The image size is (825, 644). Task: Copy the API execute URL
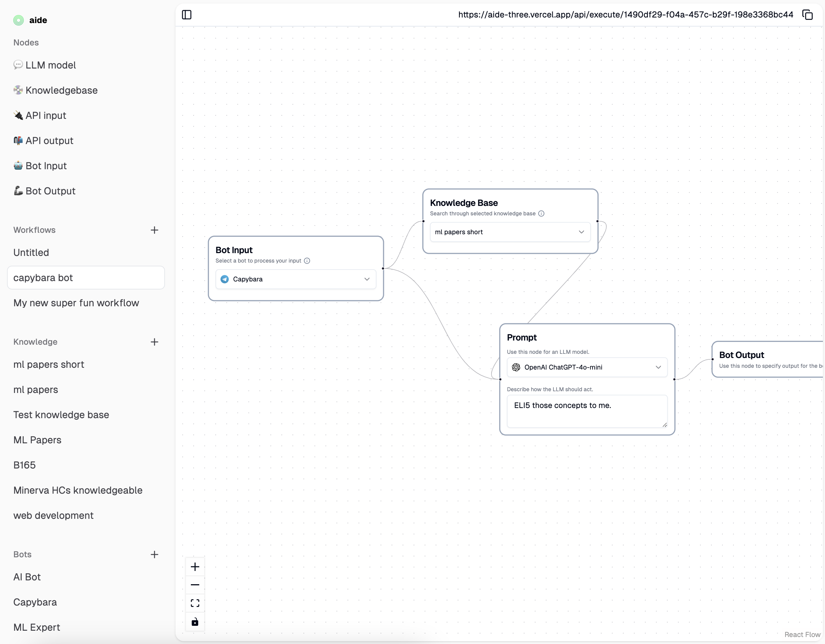click(x=807, y=15)
